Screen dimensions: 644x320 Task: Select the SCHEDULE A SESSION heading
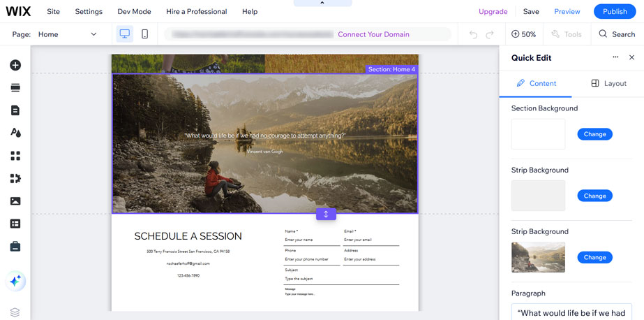tap(188, 236)
